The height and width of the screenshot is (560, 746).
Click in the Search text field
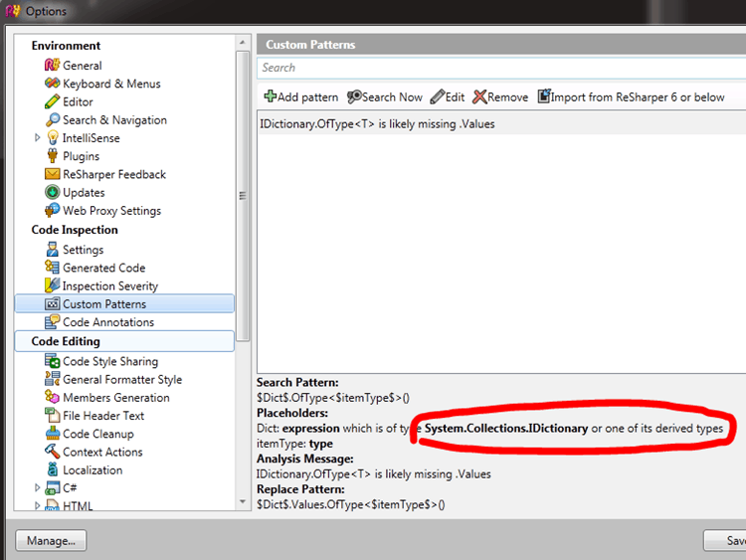pyautogui.click(x=497, y=68)
